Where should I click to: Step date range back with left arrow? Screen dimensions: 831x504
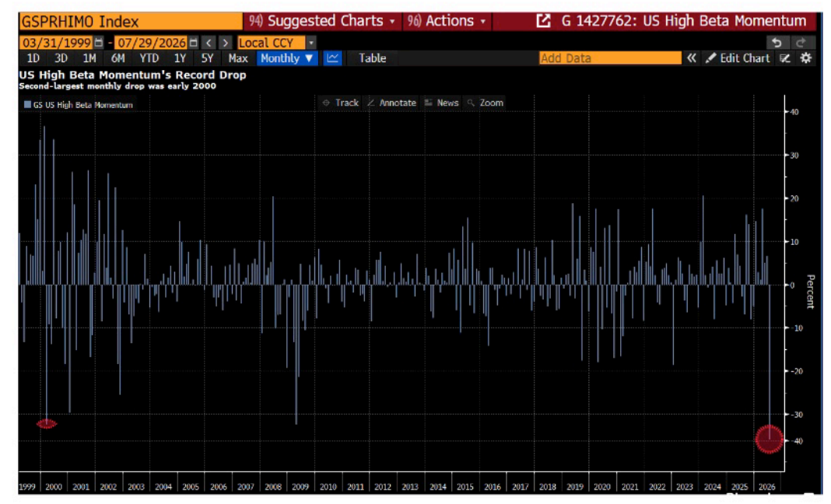(209, 43)
